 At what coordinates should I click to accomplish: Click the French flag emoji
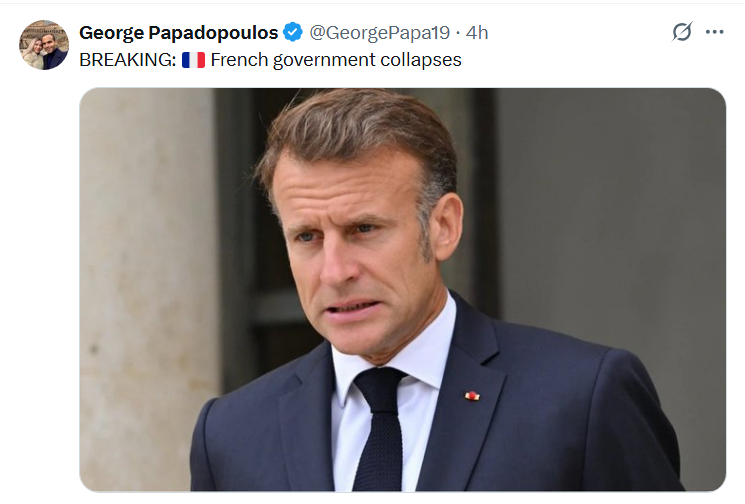(x=193, y=60)
